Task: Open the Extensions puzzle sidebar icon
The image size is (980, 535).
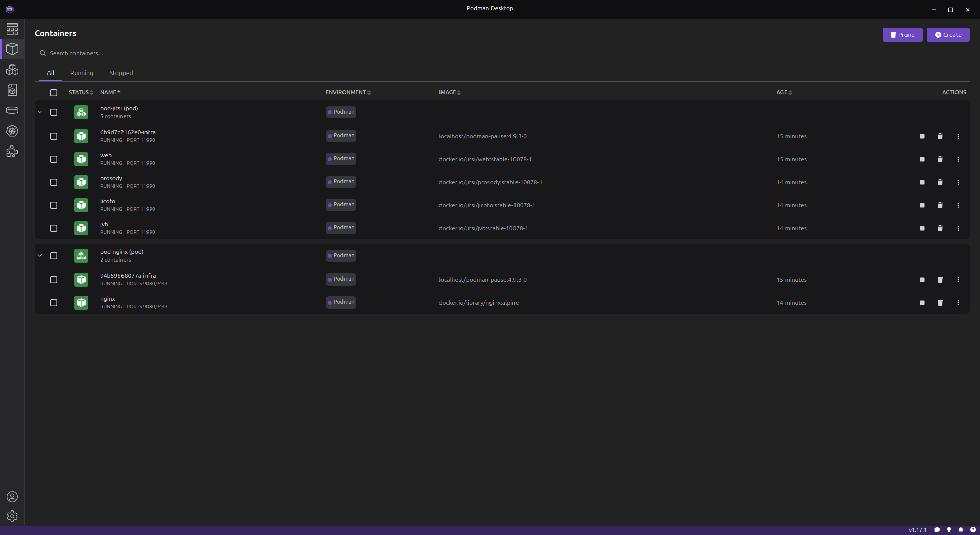Action: pos(12,151)
